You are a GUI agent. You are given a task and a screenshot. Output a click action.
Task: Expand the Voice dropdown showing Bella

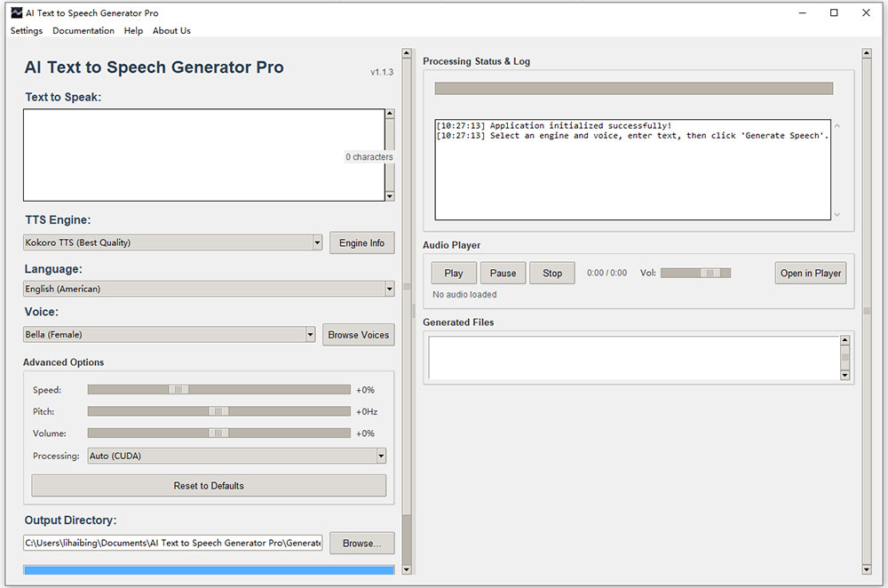tap(170, 335)
